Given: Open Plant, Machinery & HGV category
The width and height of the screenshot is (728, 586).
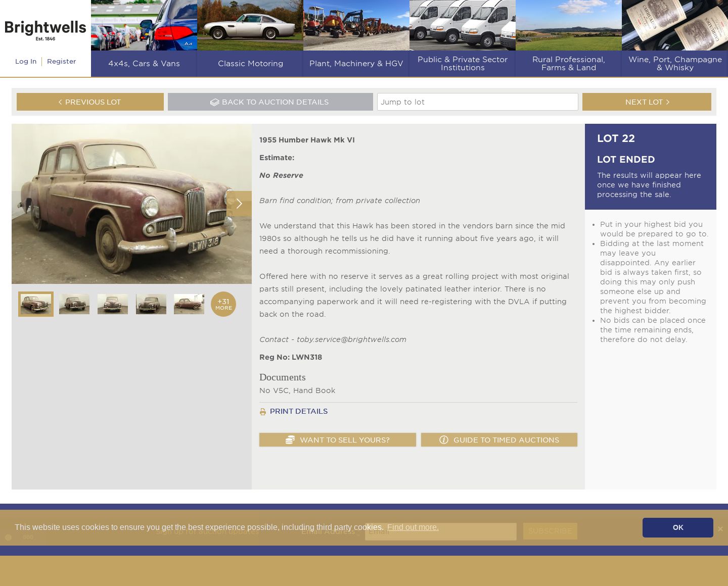Looking at the screenshot, I should 356,64.
